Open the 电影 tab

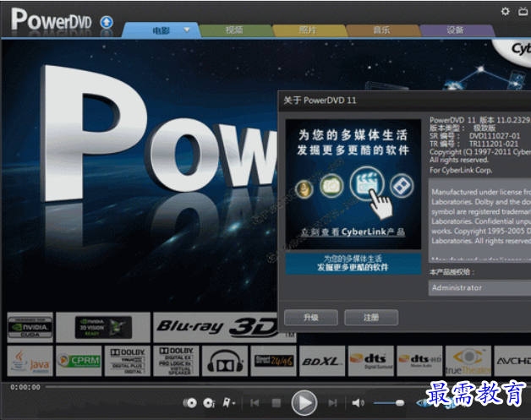click(x=161, y=30)
